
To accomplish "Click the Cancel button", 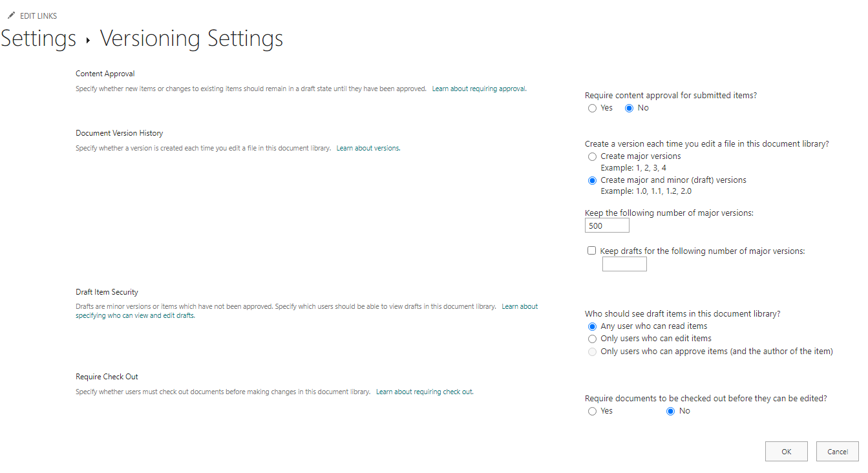I will pos(838,452).
